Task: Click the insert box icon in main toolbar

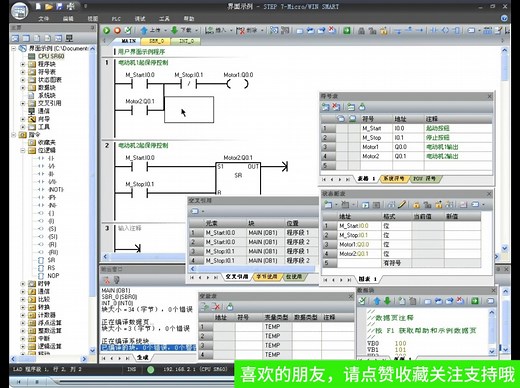Action: (457, 30)
